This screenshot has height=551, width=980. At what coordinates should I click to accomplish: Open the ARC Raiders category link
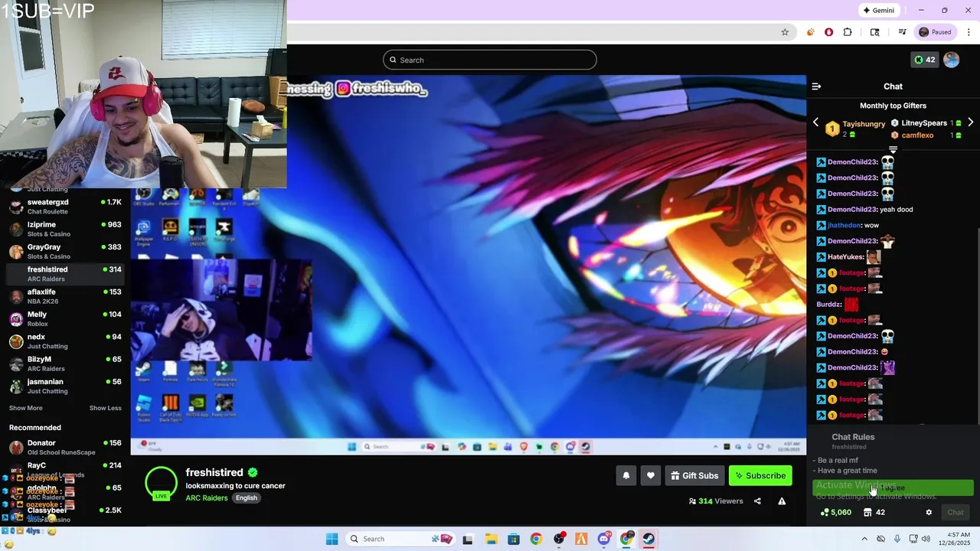[x=207, y=497]
